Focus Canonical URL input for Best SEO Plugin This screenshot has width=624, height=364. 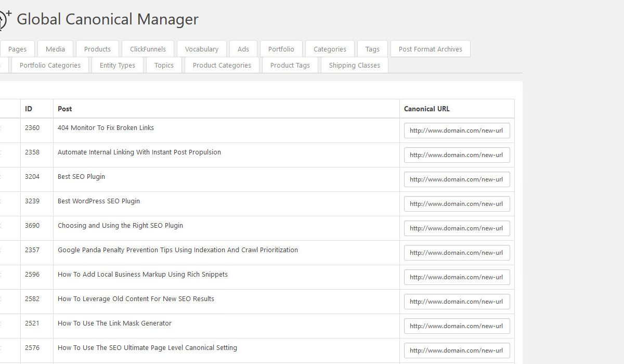tap(457, 179)
